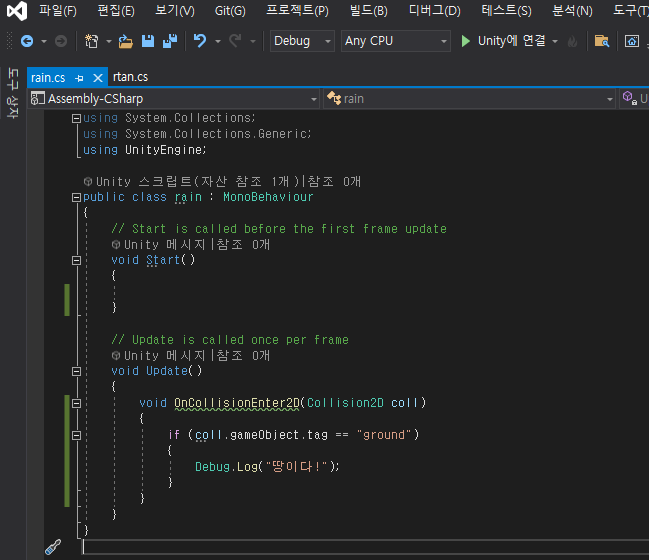Open the 빌드(B) menu
The image size is (649, 560).
point(368,10)
